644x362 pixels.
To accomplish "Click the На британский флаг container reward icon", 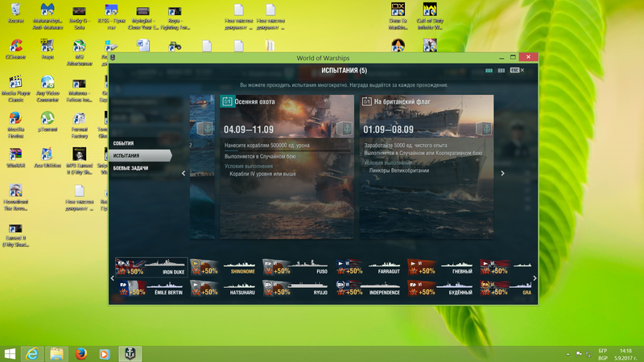I will 484,129.
